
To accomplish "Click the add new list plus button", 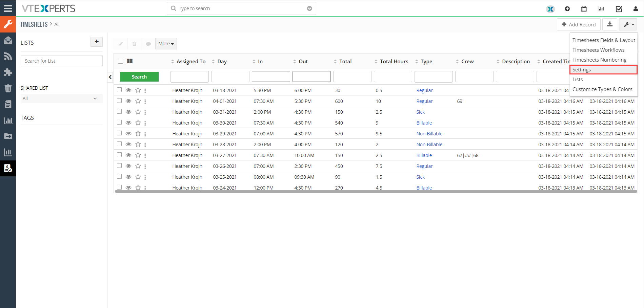I will click(x=97, y=42).
